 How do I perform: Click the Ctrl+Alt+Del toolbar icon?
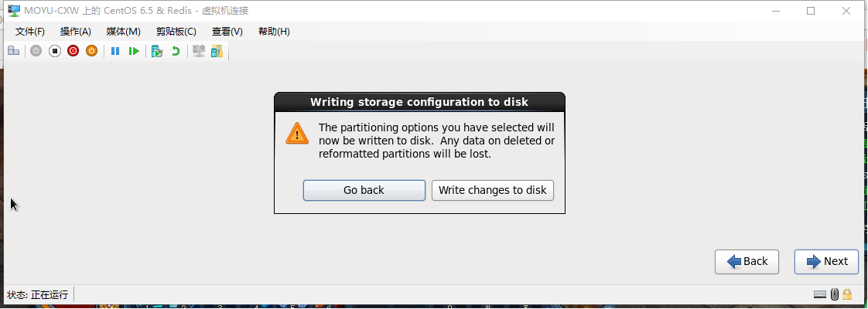[x=13, y=51]
